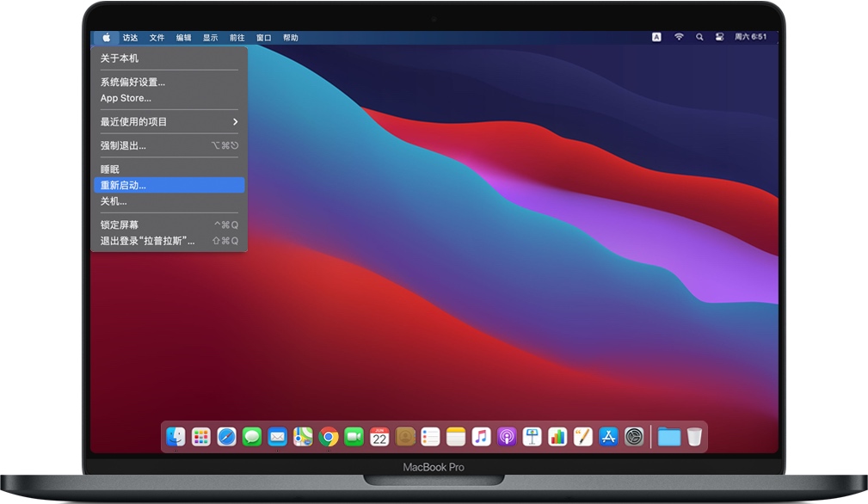This screenshot has height=504, width=868.
Task: Open the Wi-Fi status menu
Action: point(679,37)
